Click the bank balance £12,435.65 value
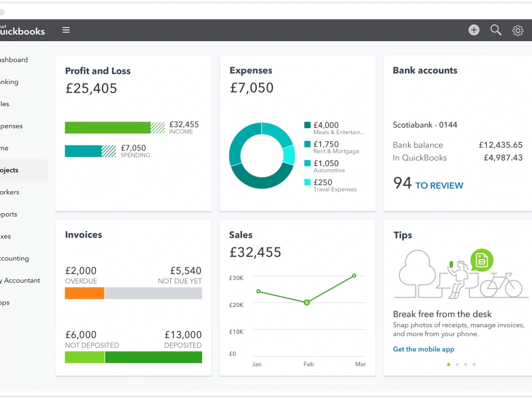 501,145
